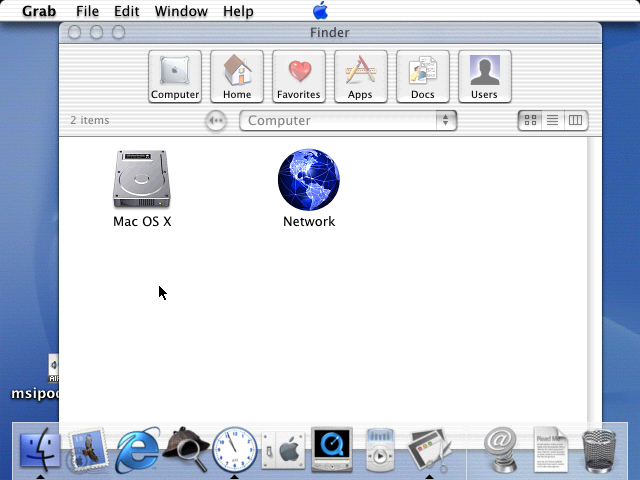Click the blue Apple logo in menu bar
640x480 pixels.
320,10
